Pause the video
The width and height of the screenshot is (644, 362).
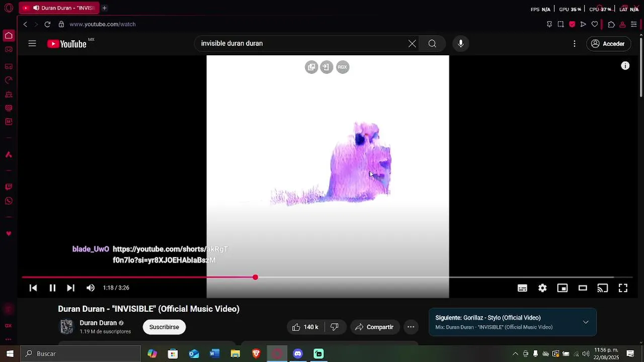point(52,288)
